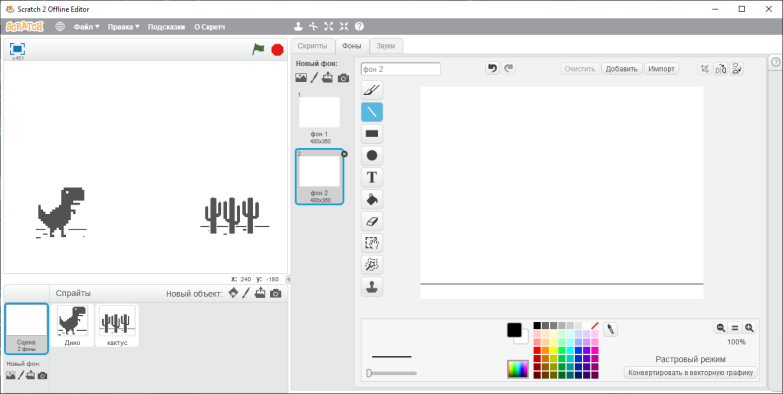Select the Stamp duplicate tool
This screenshot has height=394, width=783.
point(372,287)
